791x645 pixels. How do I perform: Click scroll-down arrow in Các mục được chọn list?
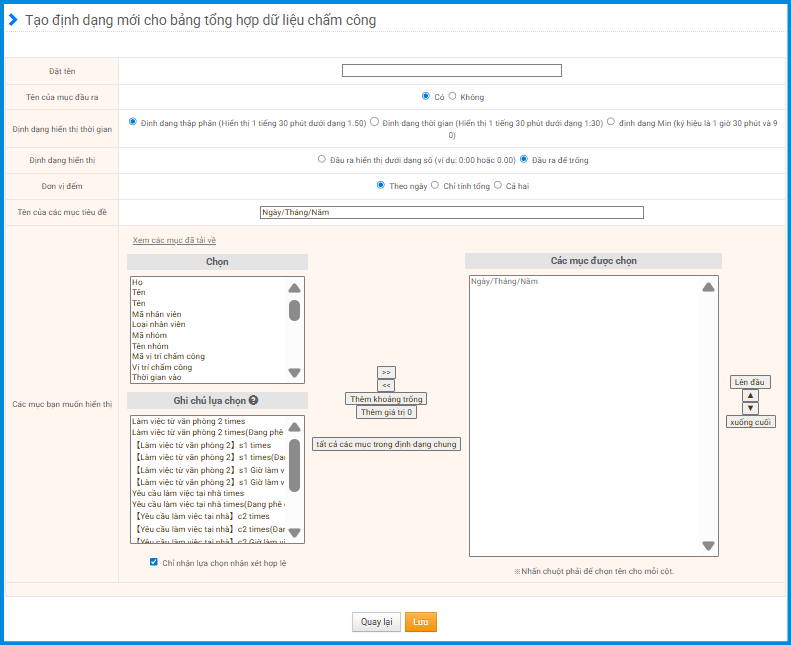(708, 546)
